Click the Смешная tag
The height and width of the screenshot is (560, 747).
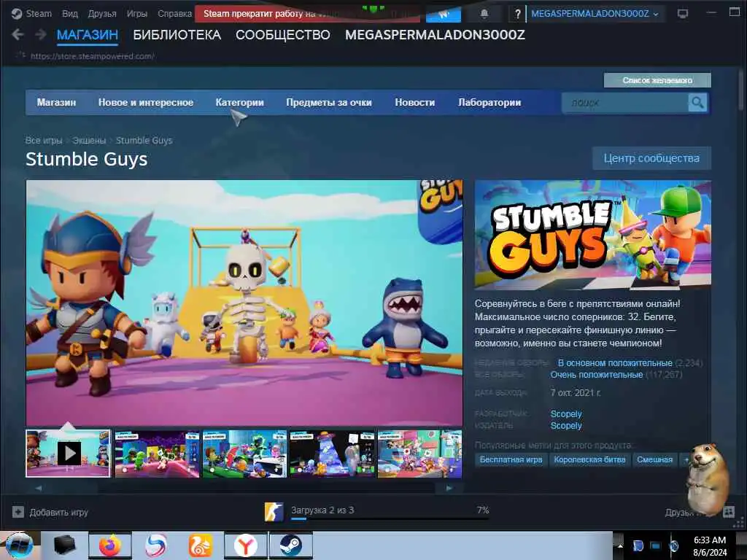(654, 459)
